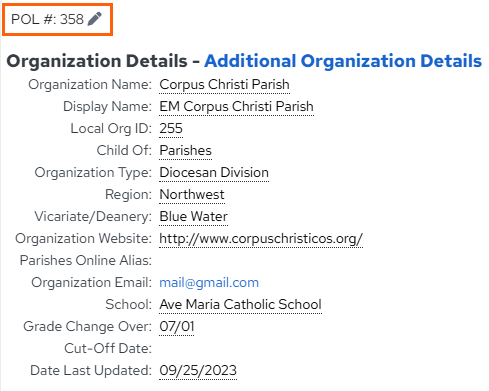Click the Organization Details heading
Image resolution: width=489 pixels, height=391 pixels.
pyautogui.click(x=97, y=61)
